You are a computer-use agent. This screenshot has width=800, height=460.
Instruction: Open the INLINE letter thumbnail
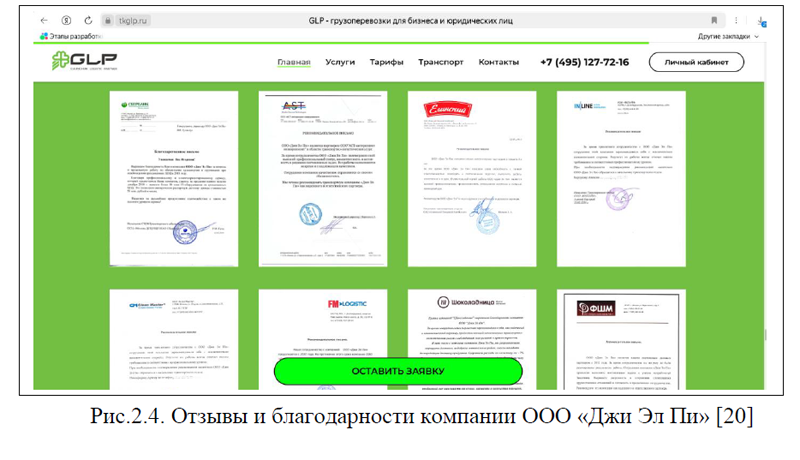click(621, 178)
